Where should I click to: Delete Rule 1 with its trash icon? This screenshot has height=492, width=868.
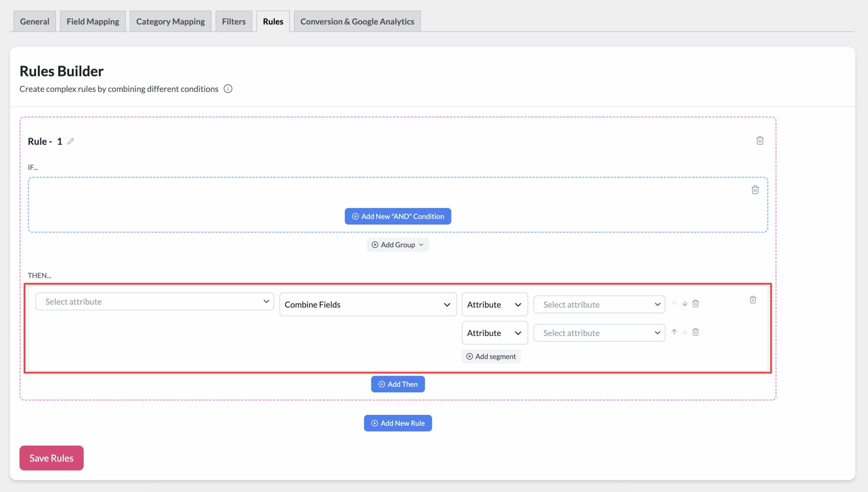[760, 140]
